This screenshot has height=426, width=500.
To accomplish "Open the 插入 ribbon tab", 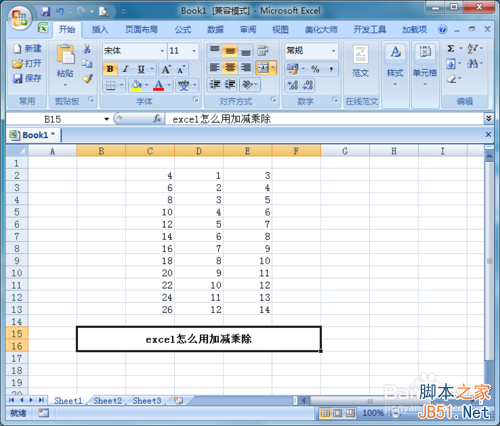I will [x=100, y=30].
